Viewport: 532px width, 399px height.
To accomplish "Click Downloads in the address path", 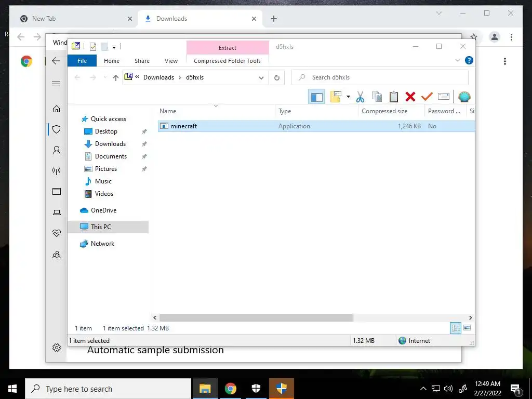I will 158,77.
